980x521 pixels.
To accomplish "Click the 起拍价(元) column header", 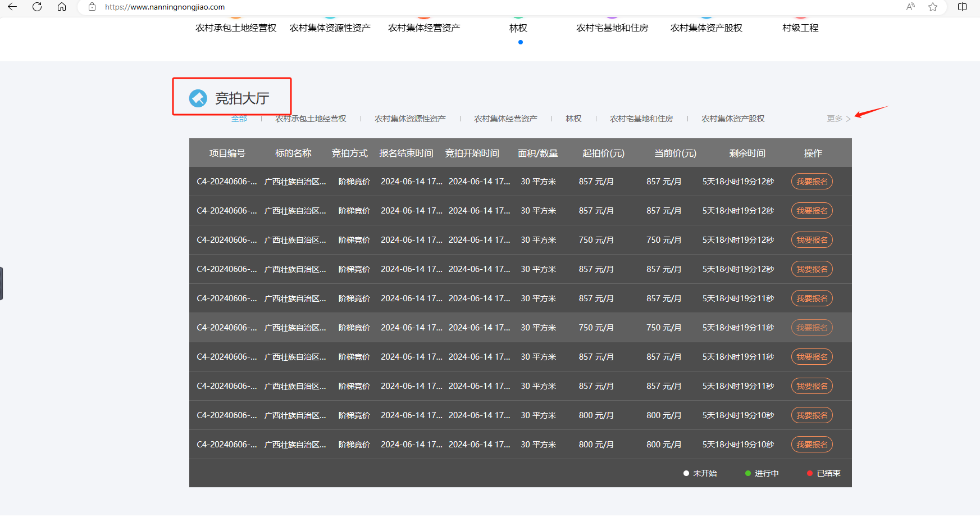I will point(603,153).
